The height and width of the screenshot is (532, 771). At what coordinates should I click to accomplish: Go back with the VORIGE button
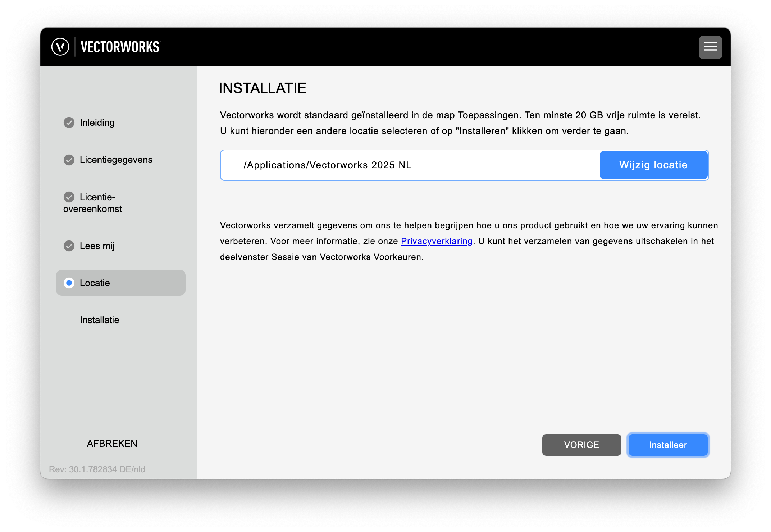click(581, 445)
